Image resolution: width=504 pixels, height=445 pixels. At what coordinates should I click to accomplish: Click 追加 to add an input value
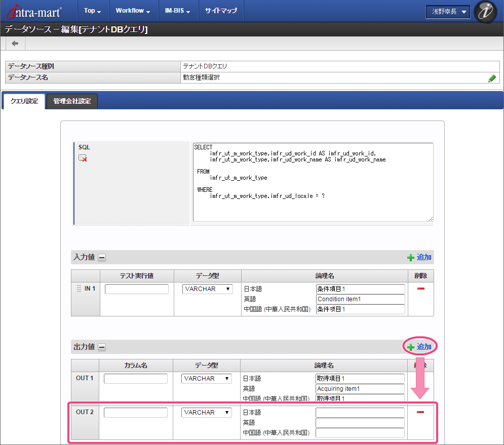pyautogui.click(x=419, y=257)
